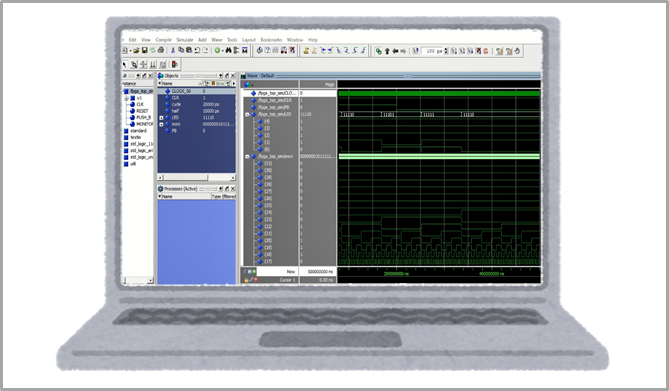Click the Save icon in the toolbar
Image resolution: width=669 pixels, height=391 pixels.
point(145,50)
